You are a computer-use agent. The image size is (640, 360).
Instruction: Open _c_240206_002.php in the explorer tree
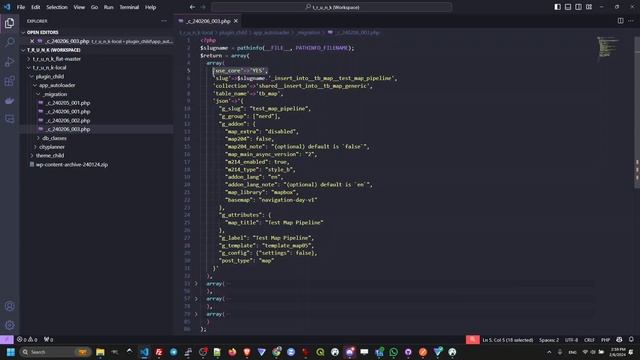pos(68,120)
